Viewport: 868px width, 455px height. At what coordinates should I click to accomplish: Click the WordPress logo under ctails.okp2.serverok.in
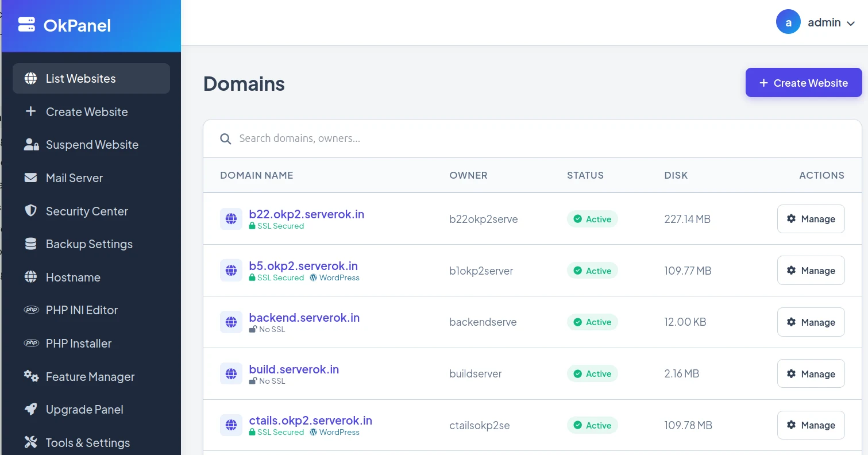coord(313,432)
